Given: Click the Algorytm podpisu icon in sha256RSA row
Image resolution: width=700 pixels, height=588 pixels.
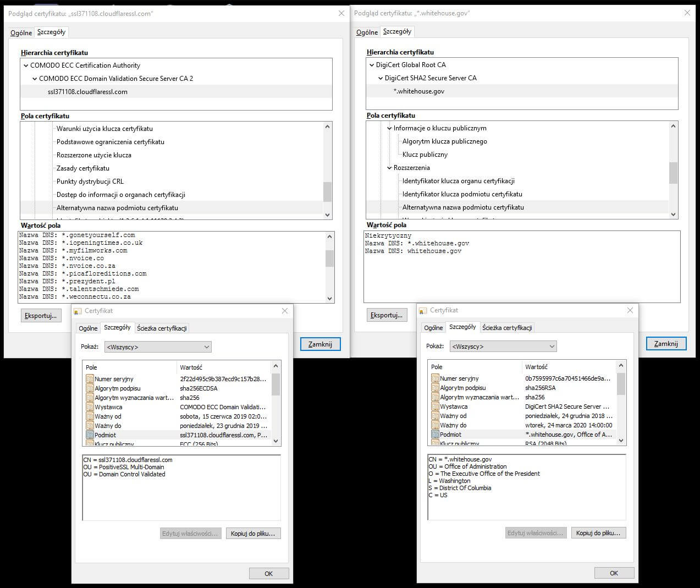Looking at the screenshot, I should [435, 388].
